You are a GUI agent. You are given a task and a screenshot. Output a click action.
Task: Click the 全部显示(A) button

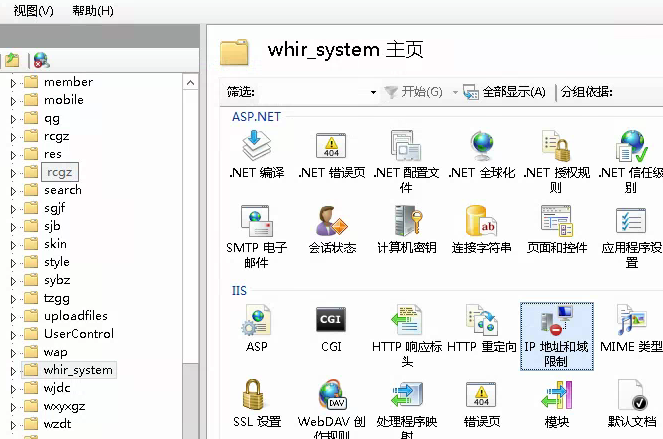(x=505, y=92)
